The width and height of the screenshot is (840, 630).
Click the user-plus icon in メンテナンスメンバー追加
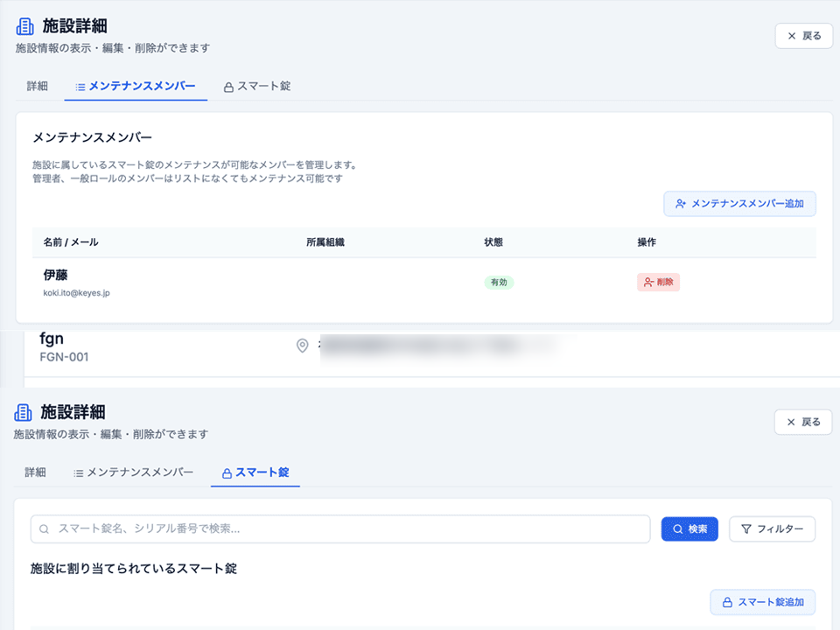(x=681, y=204)
